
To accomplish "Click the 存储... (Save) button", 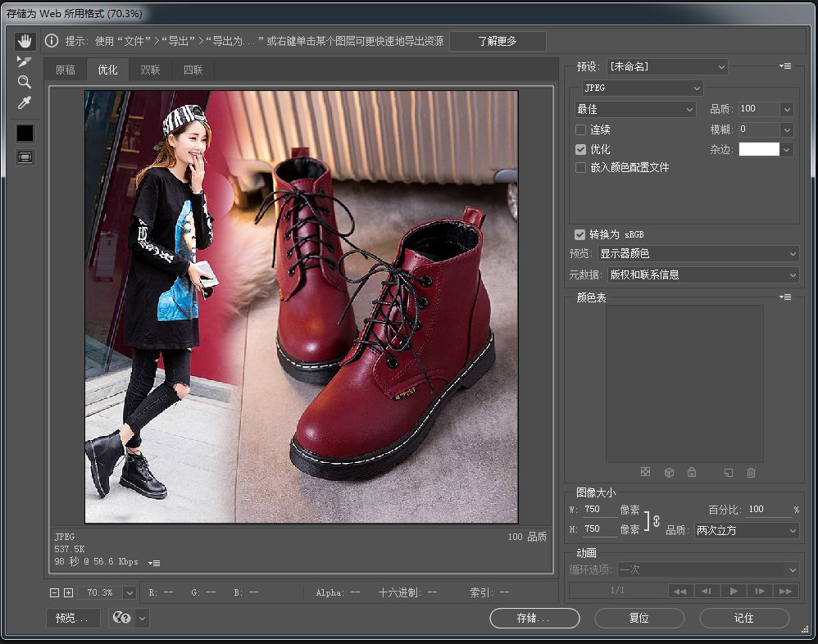I will point(534,618).
